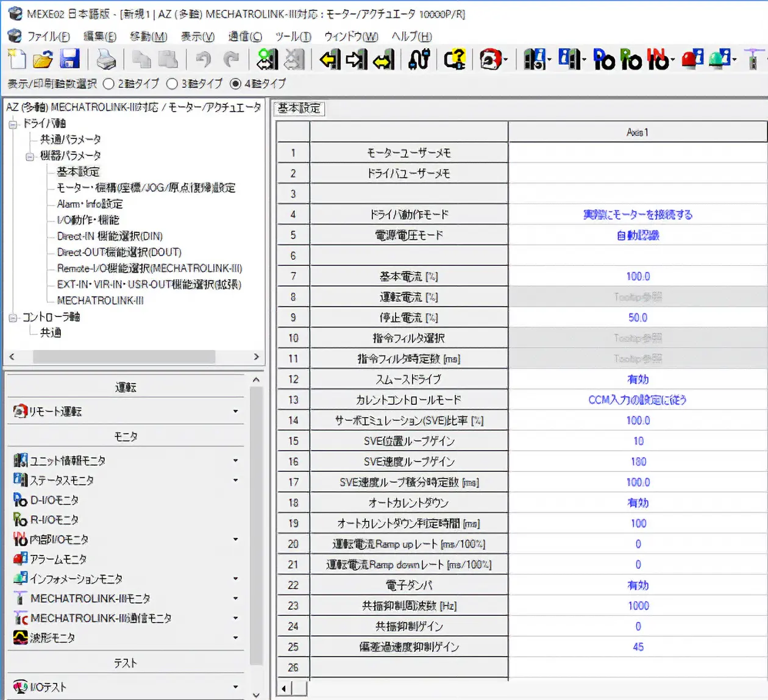The image size is (768, 700).
Task: Click the status monitor toolbar icon
Action: (568, 59)
